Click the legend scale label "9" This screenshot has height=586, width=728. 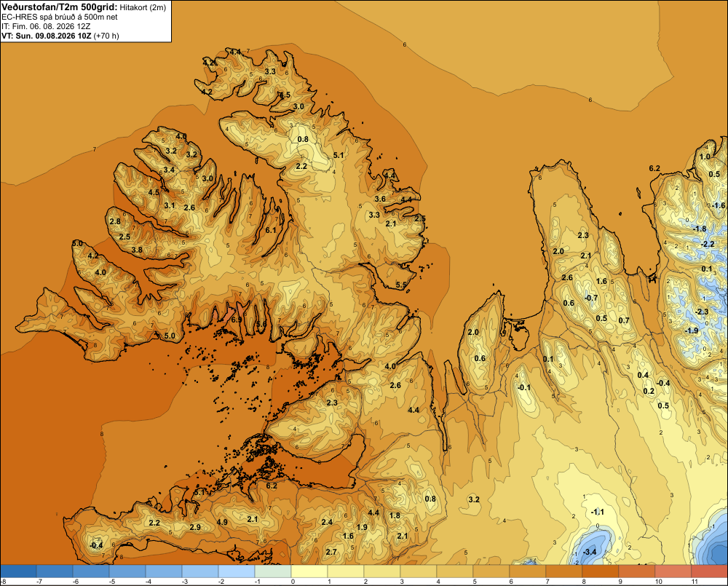(620, 582)
